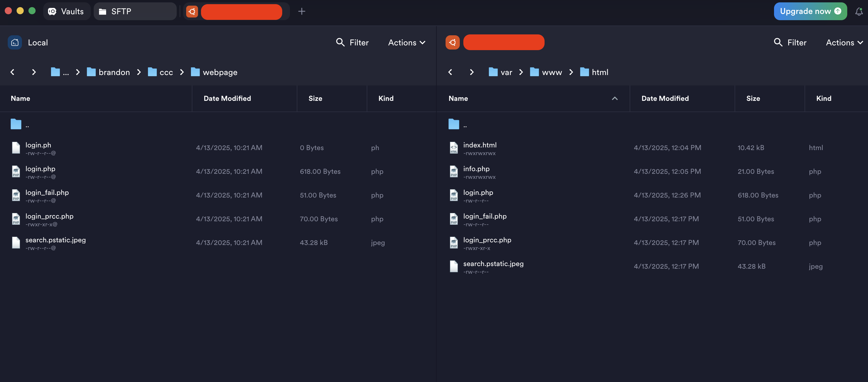Toggle Name sort arrow in remote pane
This screenshot has width=868, height=382.
click(615, 98)
